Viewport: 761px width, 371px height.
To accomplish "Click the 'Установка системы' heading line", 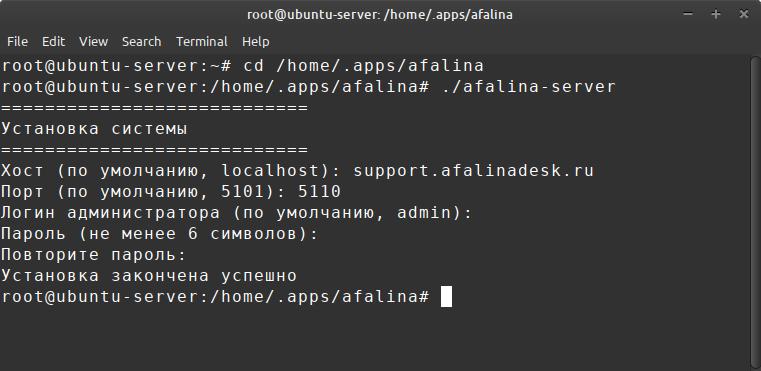I will (x=95, y=129).
